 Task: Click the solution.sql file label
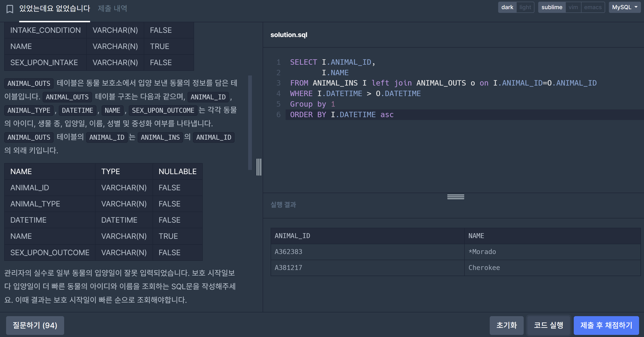288,35
